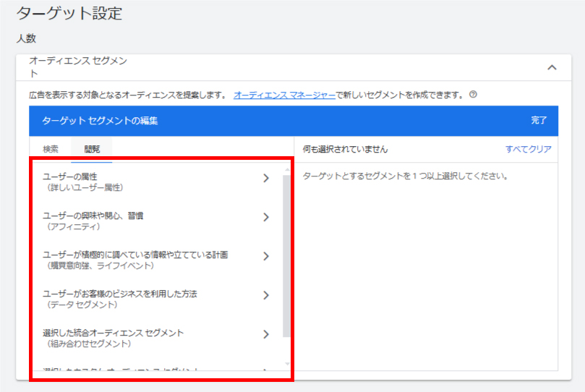Click the category list scrollbar down arrow
The height and width of the screenshot is (392, 585).
click(x=287, y=364)
